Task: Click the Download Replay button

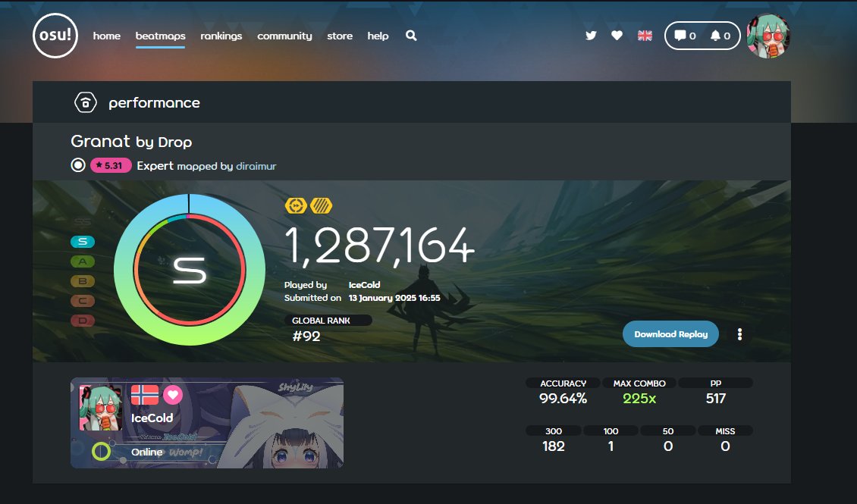Action: [x=670, y=334]
